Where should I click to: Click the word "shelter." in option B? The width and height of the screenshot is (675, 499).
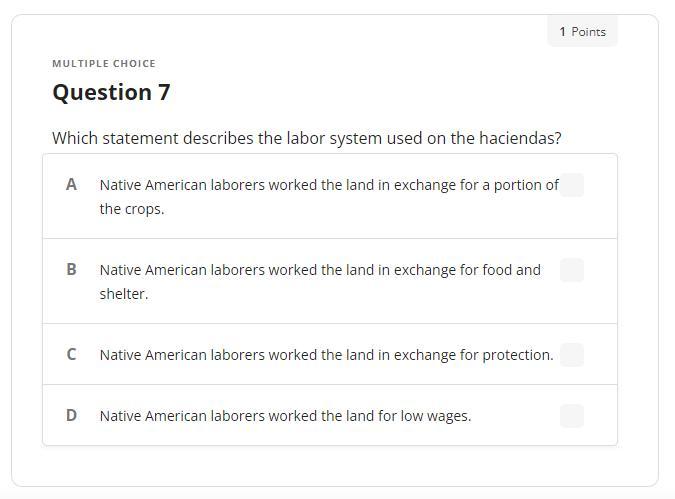click(123, 294)
